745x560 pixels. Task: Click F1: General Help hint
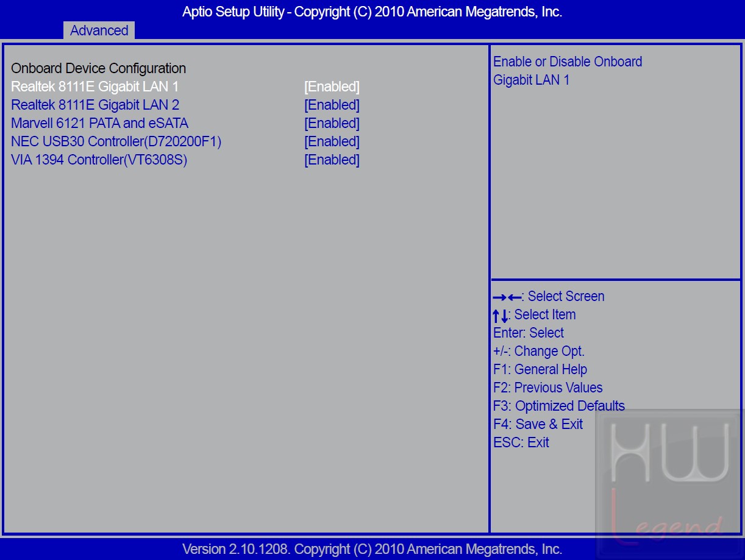click(x=540, y=369)
